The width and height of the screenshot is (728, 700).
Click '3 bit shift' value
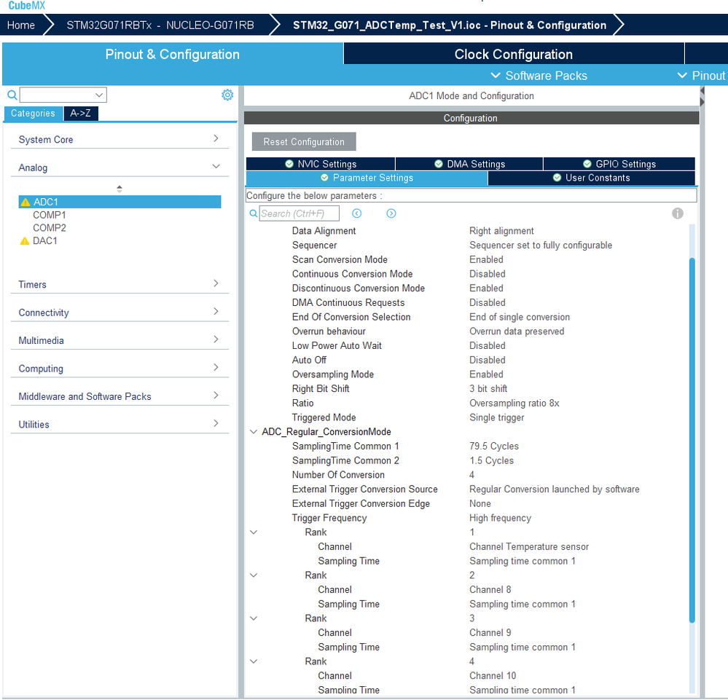pyautogui.click(x=488, y=388)
